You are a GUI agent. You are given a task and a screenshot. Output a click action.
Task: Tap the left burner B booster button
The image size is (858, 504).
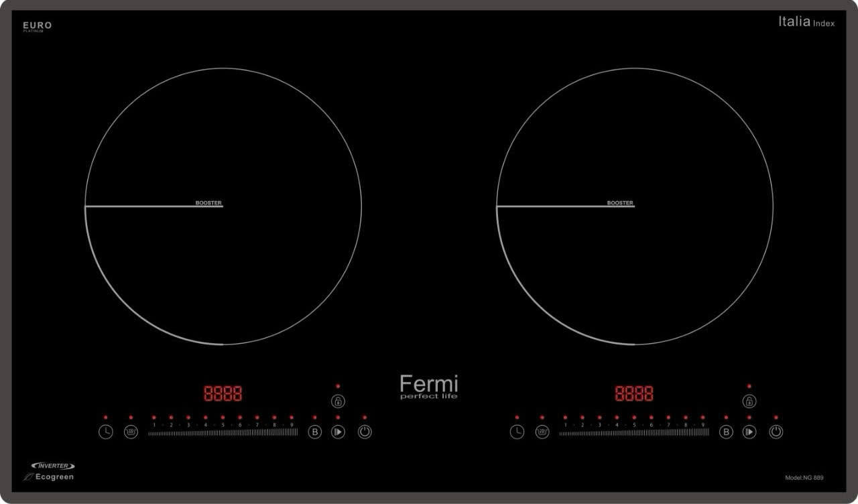pyautogui.click(x=315, y=432)
